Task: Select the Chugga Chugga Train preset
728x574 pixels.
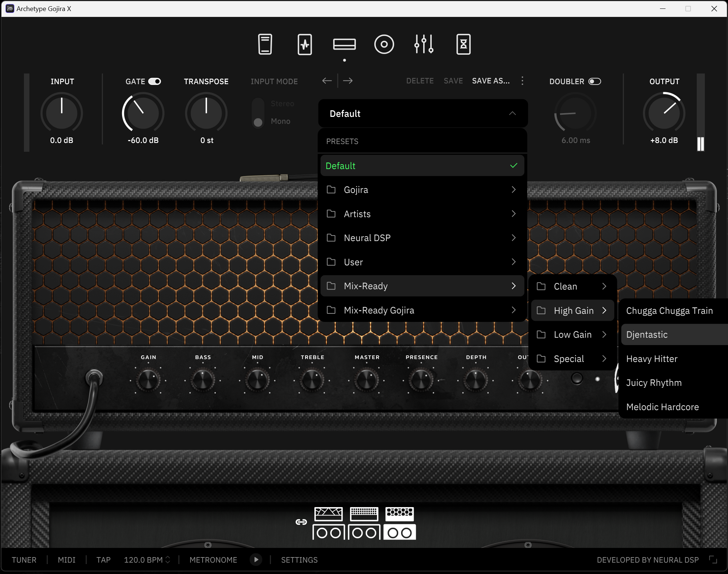Action: pyautogui.click(x=670, y=310)
